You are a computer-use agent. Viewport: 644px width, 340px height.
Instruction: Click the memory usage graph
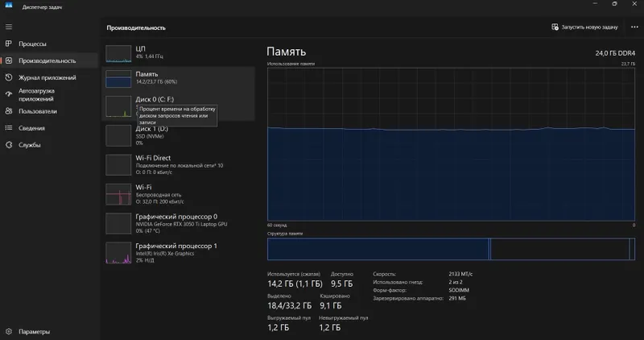(451, 144)
